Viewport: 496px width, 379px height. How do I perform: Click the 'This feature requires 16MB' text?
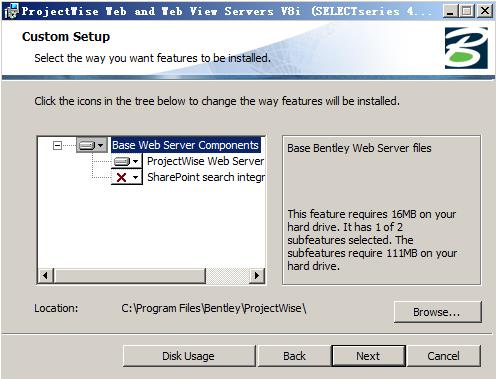[372, 240]
